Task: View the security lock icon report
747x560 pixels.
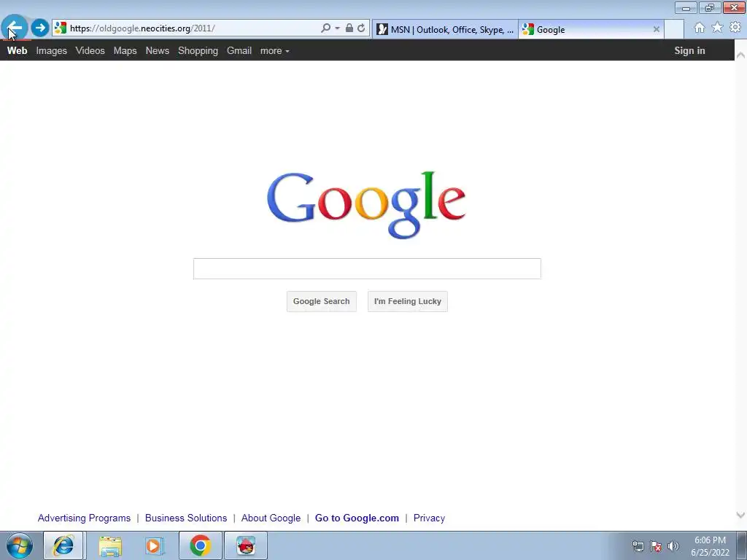Action: tap(349, 28)
